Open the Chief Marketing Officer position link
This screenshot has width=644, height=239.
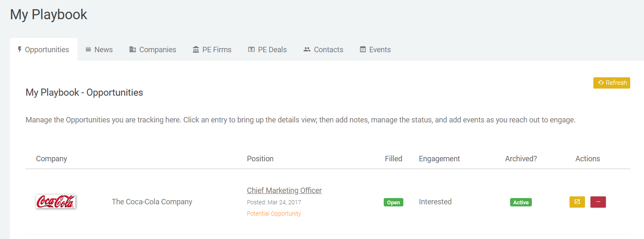pyautogui.click(x=284, y=190)
